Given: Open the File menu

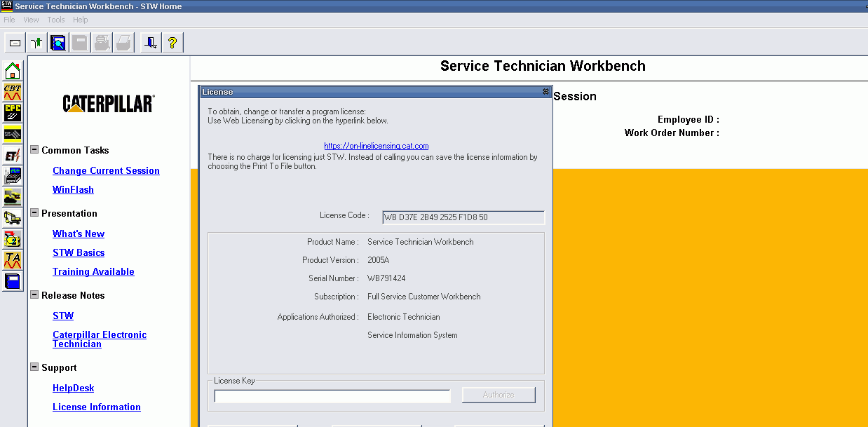Looking at the screenshot, I should click(x=9, y=20).
